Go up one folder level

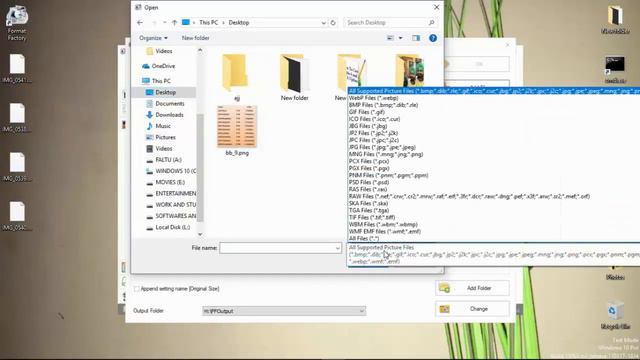[174, 23]
